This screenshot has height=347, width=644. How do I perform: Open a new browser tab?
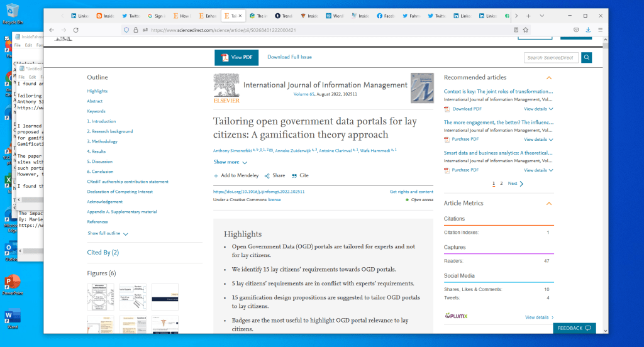click(528, 15)
